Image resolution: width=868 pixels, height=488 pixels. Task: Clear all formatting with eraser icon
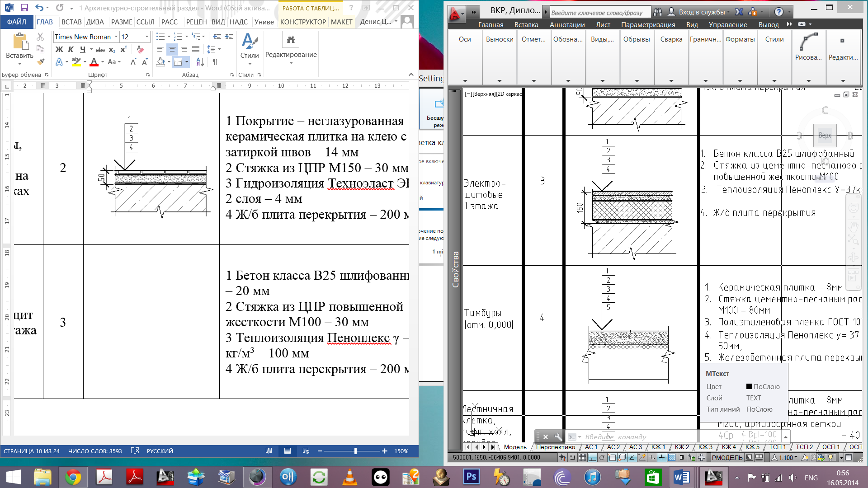[x=140, y=50]
